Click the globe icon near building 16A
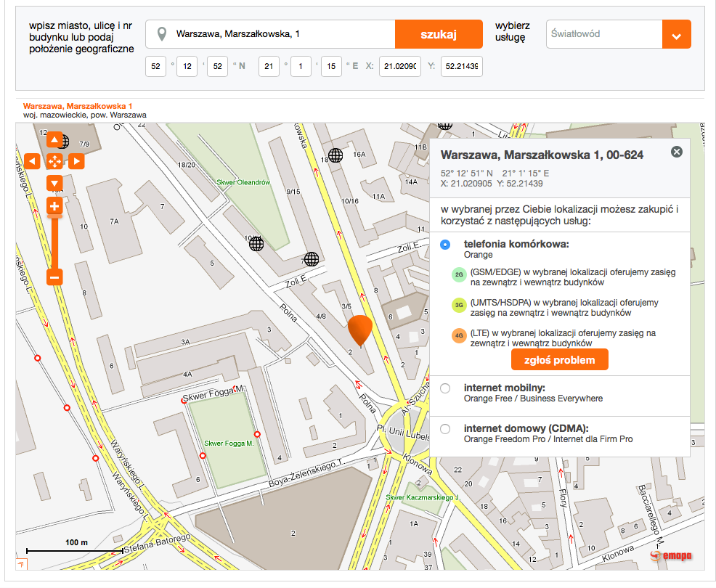Viewport: 716px width, 588px height. click(335, 155)
